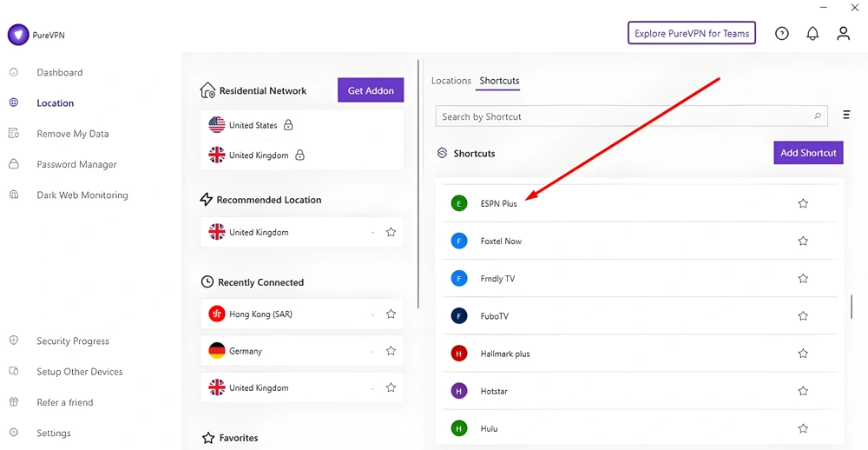Open Refer a friend in the sidebar
Image resolution: width=868 pixels, height=450 pixels.
tap(65, 402)
